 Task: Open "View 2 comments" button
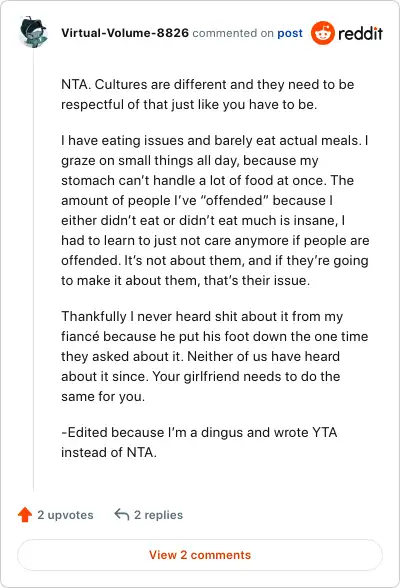(200, 555)
